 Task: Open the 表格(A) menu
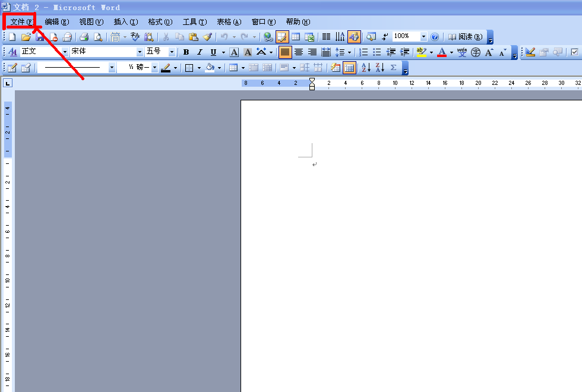click(229, 22)
